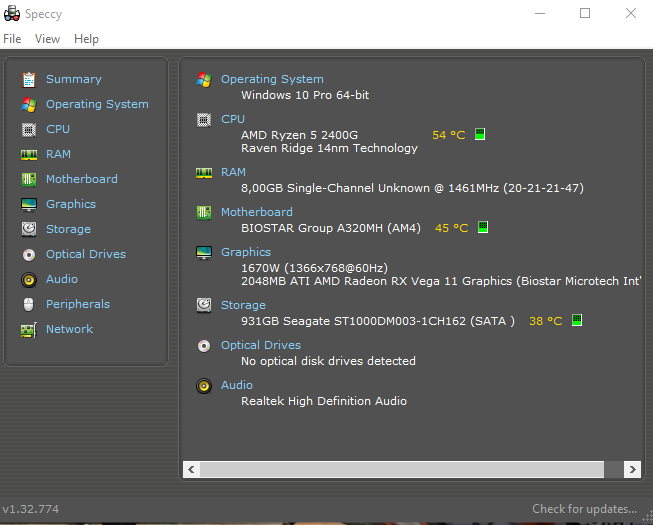
Task: Click the Operating System heading link in summary
Action: coord(272,79)
